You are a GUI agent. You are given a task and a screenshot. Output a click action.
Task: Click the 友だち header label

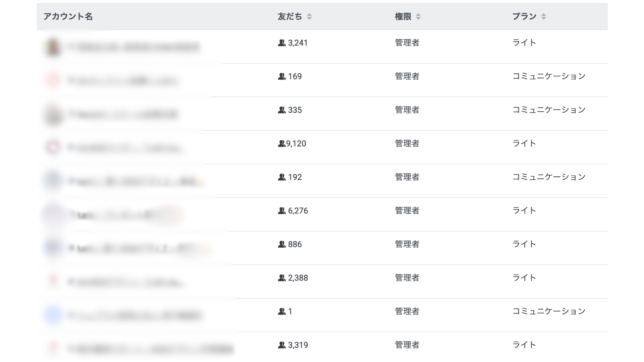pyautogui.click(x=290, y=16)
